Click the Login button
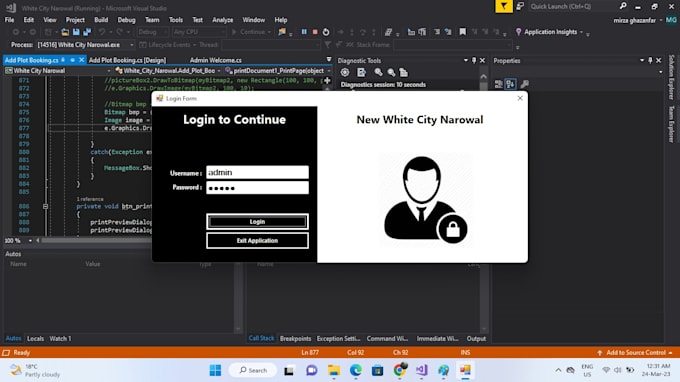The width and height of the screenshot is (680, 382). point(257,222)
